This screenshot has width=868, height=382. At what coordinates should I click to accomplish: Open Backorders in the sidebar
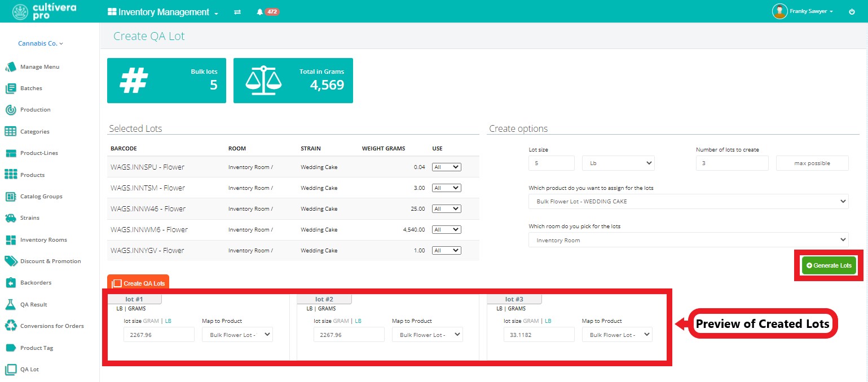click(x=37, y=283)
